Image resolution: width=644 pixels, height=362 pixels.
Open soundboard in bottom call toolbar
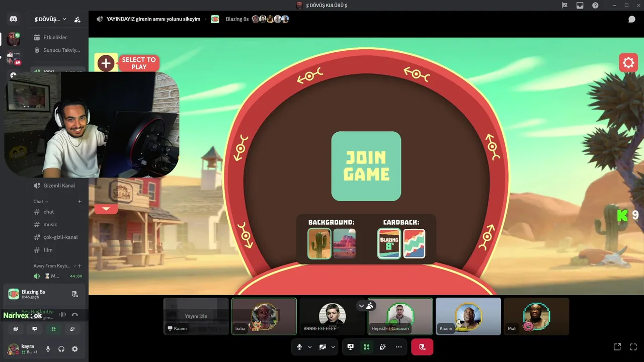[382, 347]
